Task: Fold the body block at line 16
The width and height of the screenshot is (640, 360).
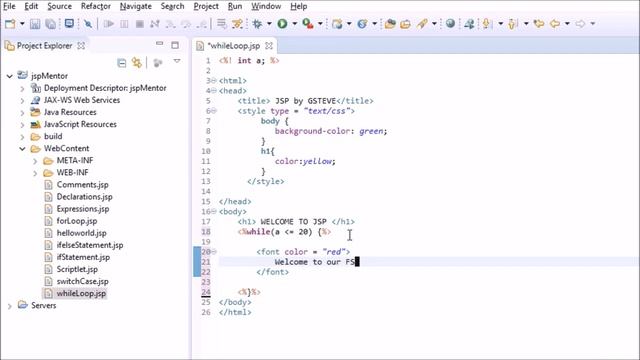Action: [214, 211]
